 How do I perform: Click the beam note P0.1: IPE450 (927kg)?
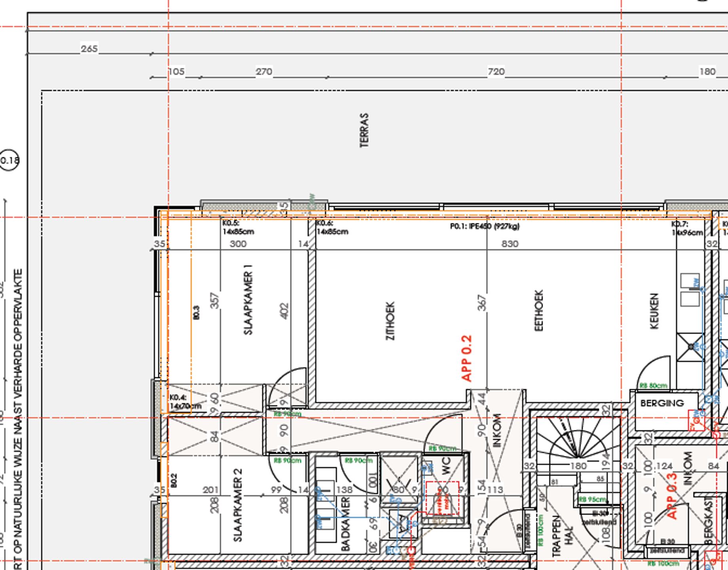pyautogui.click(x=485, y=226)
